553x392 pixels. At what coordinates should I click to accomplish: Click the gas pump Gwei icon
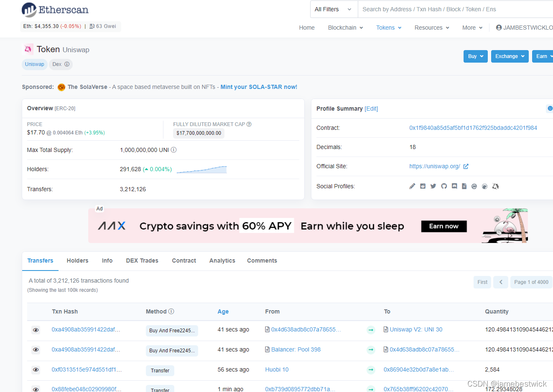click(x=92, y=26)
